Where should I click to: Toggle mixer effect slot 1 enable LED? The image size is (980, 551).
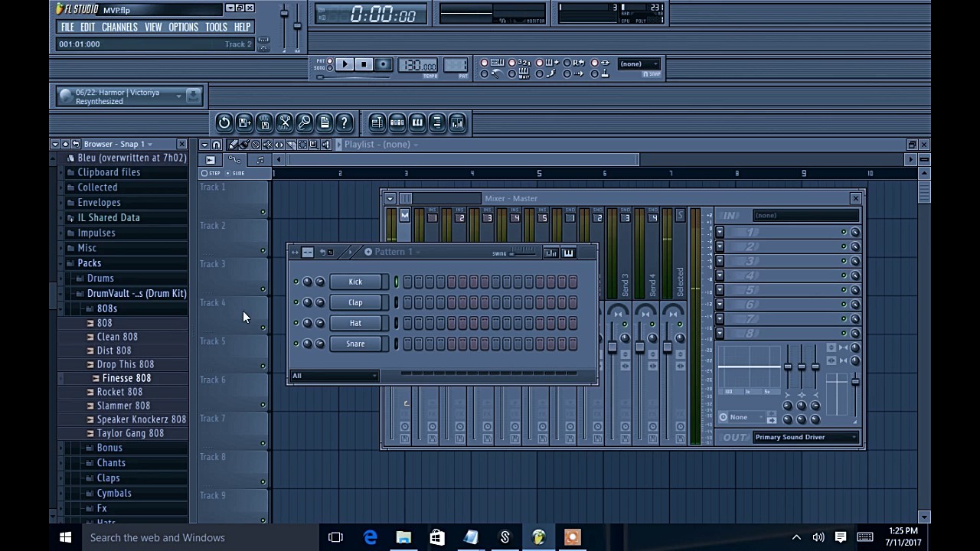(x=844, y=232)
